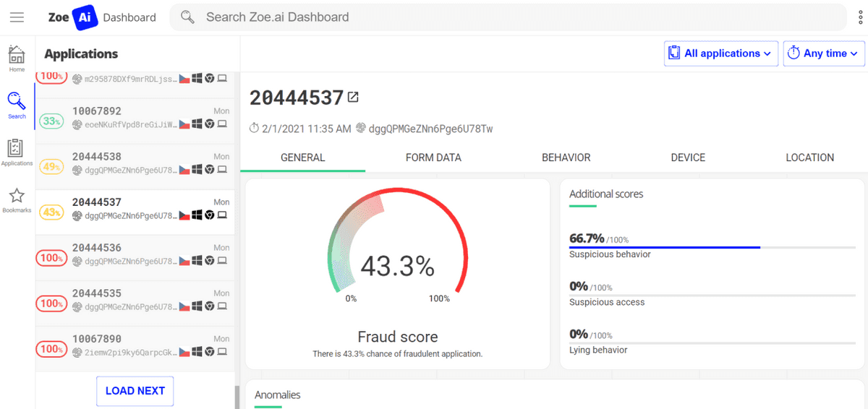Image resolution: width=868 pixels, height=409 pixels.
Task: Select application 20444536 in the list
Action: [x=135, y=258]
